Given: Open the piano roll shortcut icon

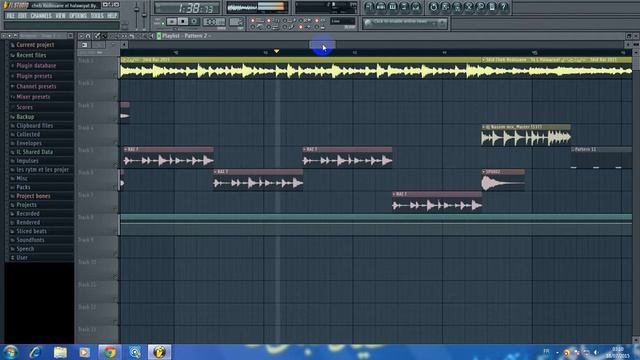Looking at the screenshot, I should (x=393, y=7).
